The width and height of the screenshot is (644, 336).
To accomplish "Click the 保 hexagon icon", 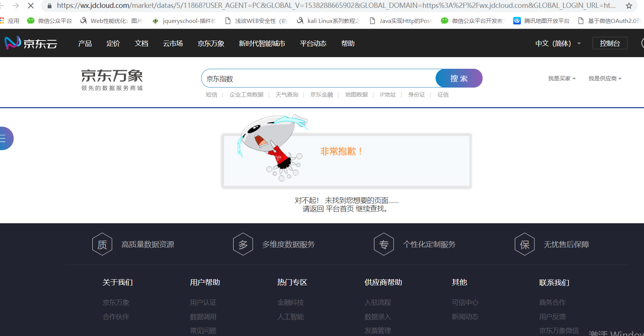I will click(x=525, y=244).
